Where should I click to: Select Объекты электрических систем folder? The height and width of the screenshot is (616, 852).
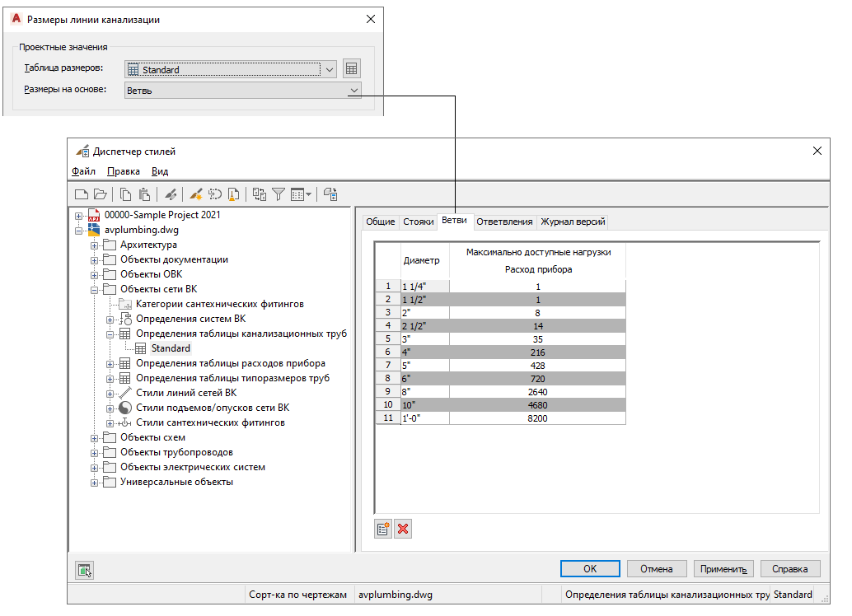[x=193, y=467]
